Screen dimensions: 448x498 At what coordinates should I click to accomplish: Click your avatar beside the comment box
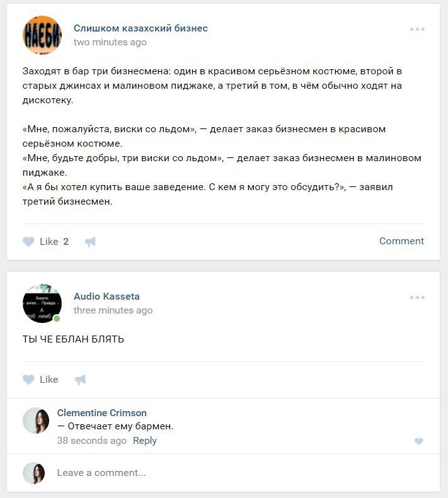point(33,473)
